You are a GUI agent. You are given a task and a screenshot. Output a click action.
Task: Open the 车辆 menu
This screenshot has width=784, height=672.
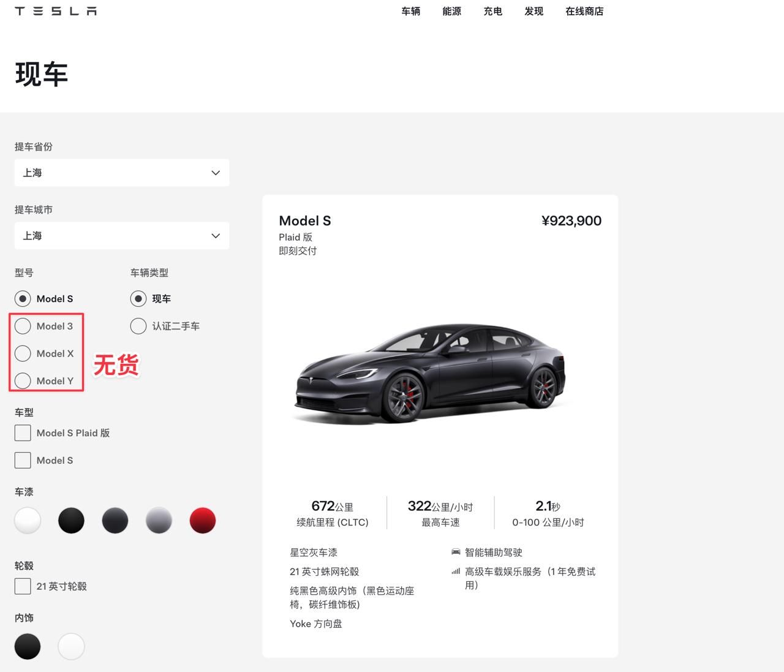411,11
